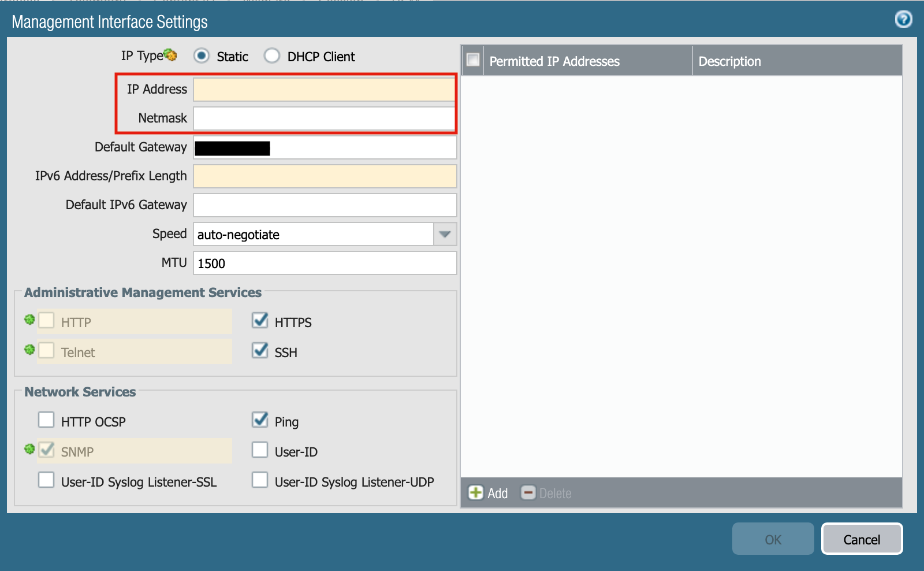Screen dimensions: 924x571
Task: Uncheck the SSH service checkbox
Action: (x=260, y=350)
